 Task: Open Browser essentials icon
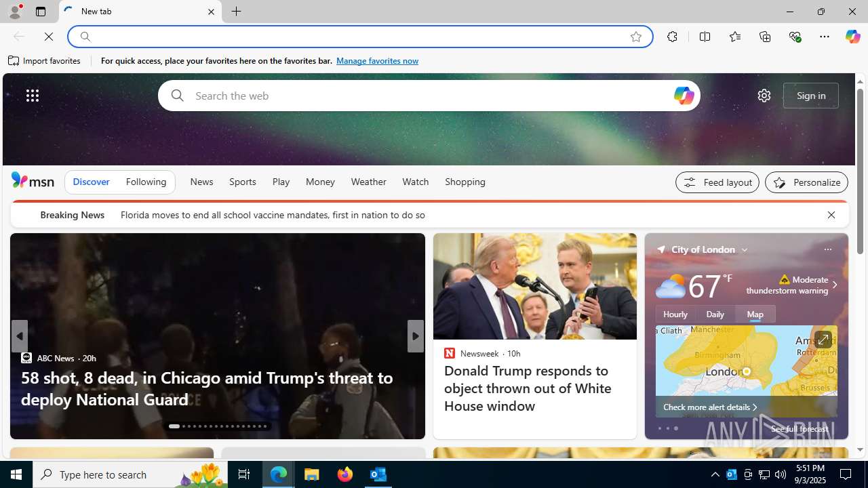coord(795,37)
